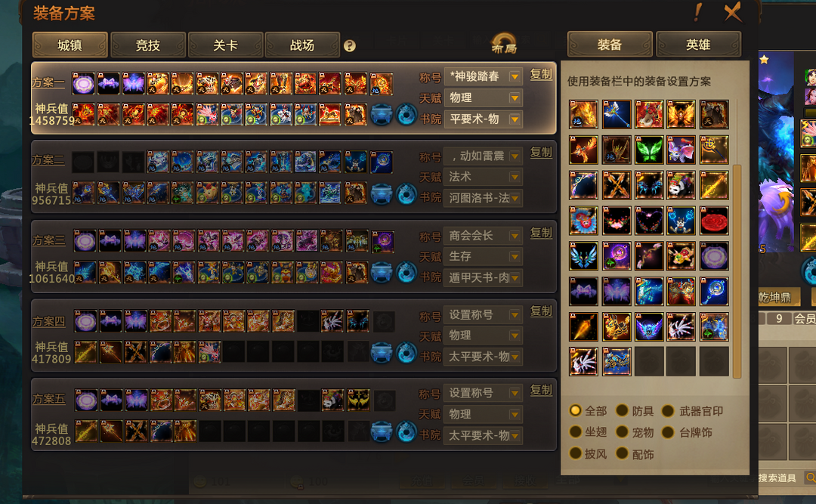Select the 防具 filter radio button
816x504 pixels.
[622, 411]
